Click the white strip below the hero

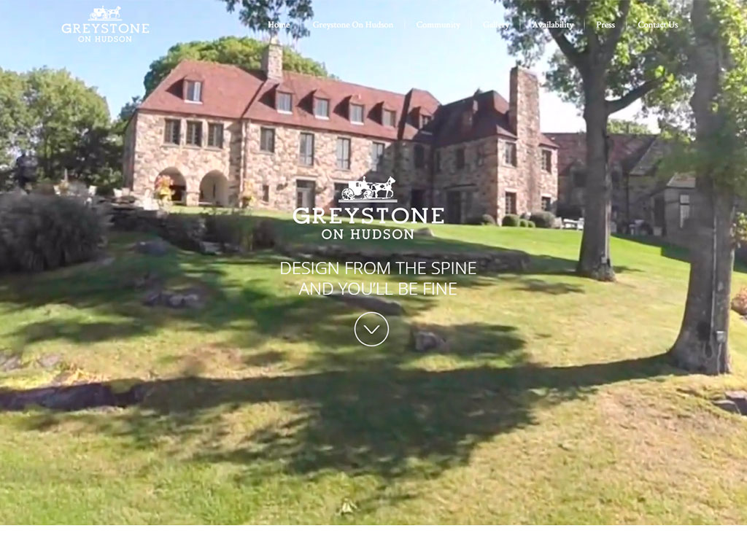[x=373, y=542]
